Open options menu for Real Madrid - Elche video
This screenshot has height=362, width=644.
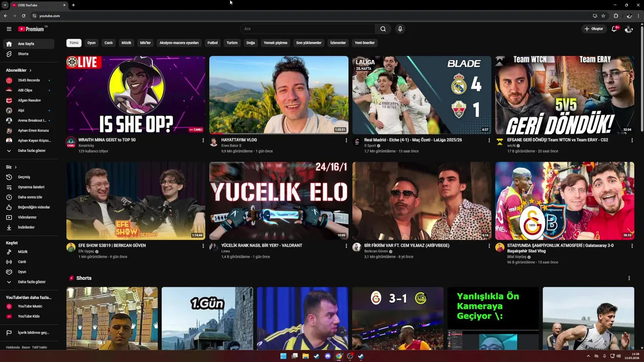tap(489, 140)
